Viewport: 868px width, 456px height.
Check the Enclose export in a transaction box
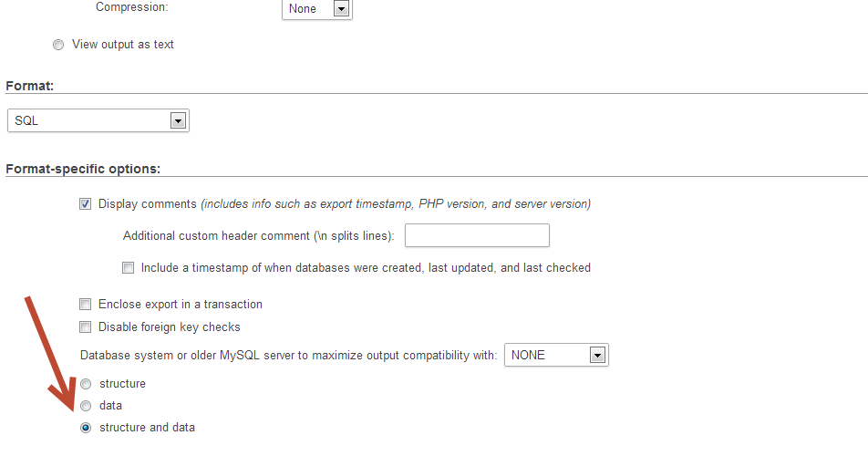pos(86,305)
